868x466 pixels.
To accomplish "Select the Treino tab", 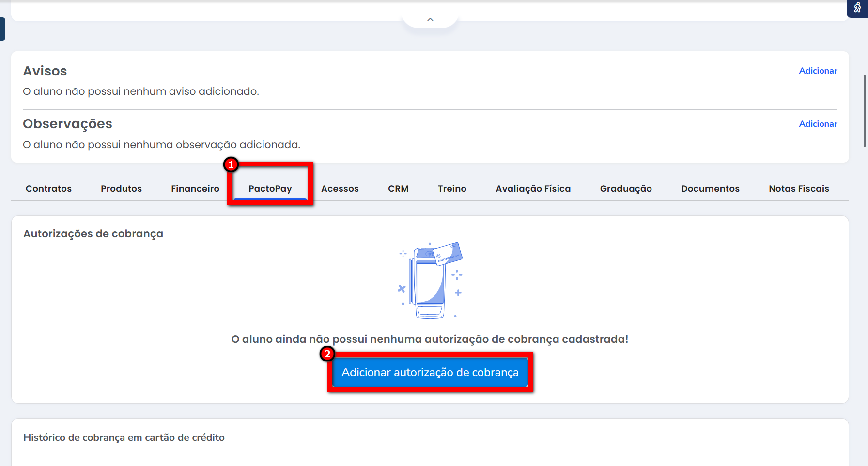I will click(452, 189).
